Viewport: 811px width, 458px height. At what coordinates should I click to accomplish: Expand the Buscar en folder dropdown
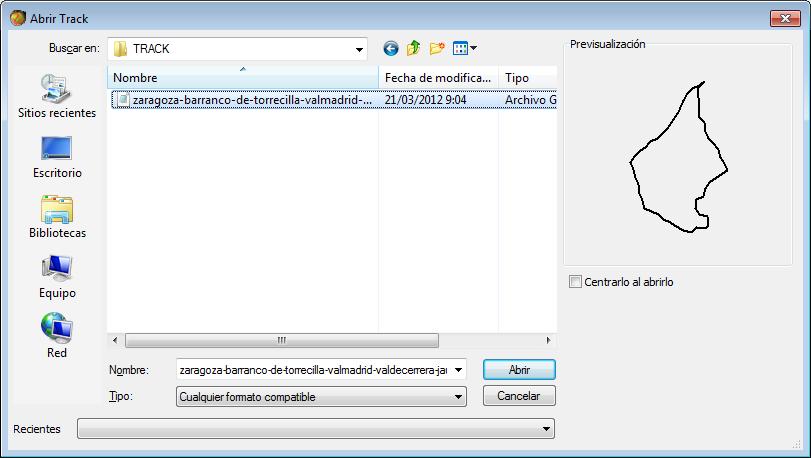tap(359, 49)
